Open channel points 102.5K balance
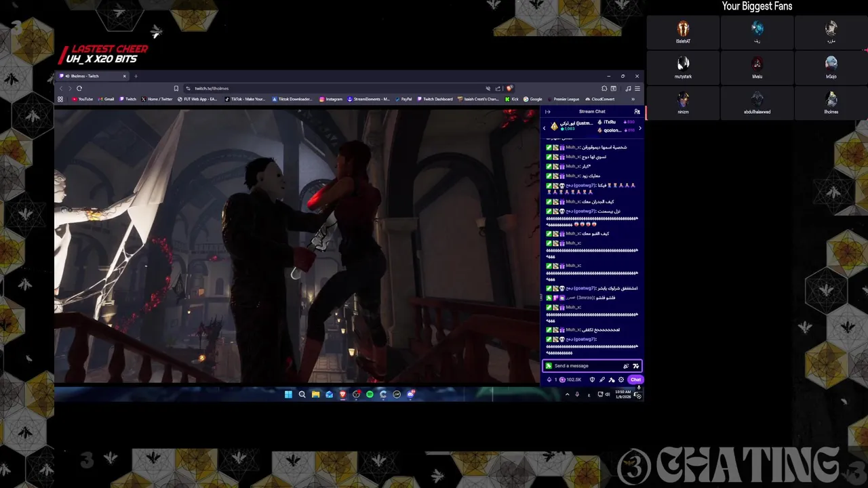 (x=571, y=380)
